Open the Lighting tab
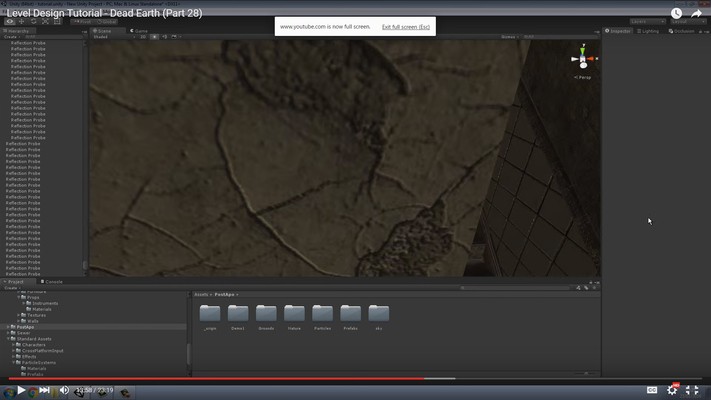This screenshot has height=400, width=711. pyautogui.click(x=648, y=31)
